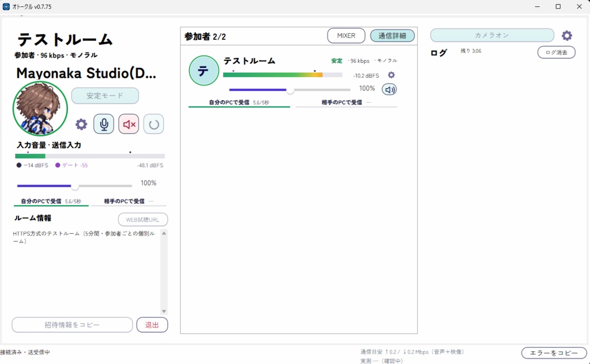The image size is (590, 364).
Task: Click the カメラオン button
Action: [x=492, y=35]
